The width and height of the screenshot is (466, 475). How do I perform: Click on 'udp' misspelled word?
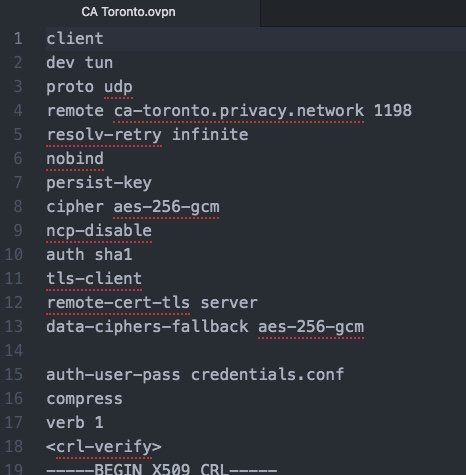[x=119, y=87]
